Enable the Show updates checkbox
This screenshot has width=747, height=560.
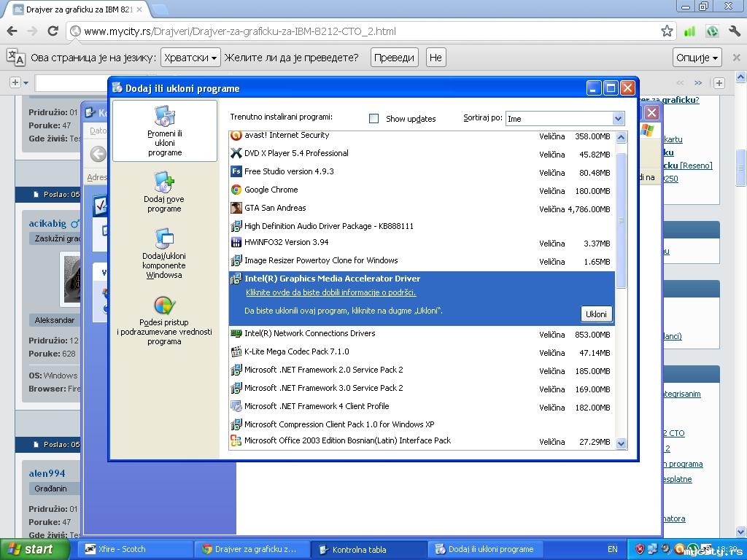pos(374,119)
